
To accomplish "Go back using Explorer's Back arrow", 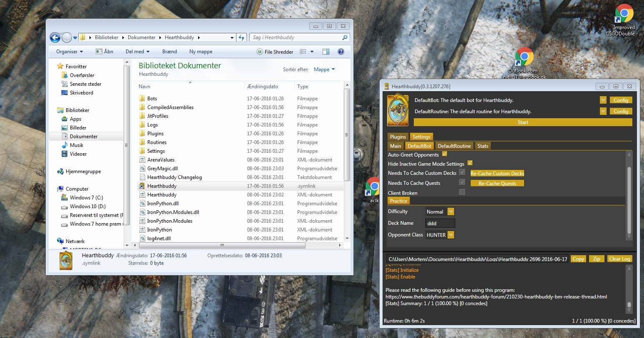I will click(x=55, y=37).
